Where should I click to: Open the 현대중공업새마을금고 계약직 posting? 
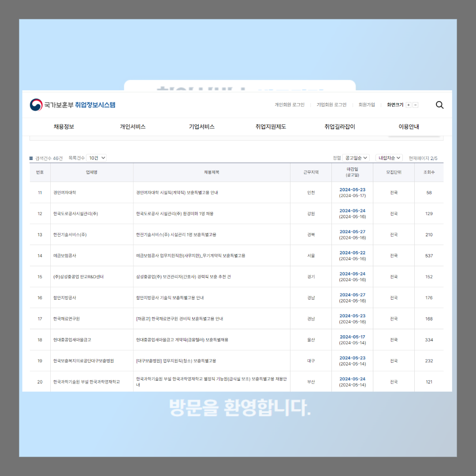(x=183, y=339)
